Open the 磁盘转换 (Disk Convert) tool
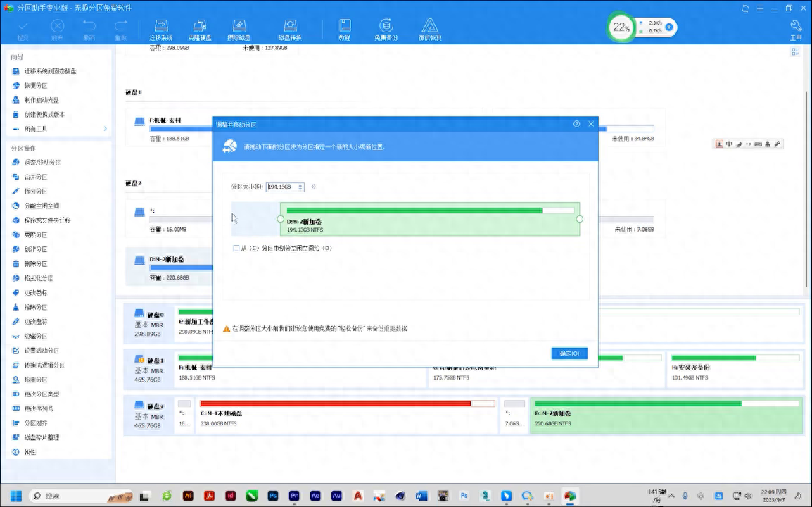 coord(289,29)
